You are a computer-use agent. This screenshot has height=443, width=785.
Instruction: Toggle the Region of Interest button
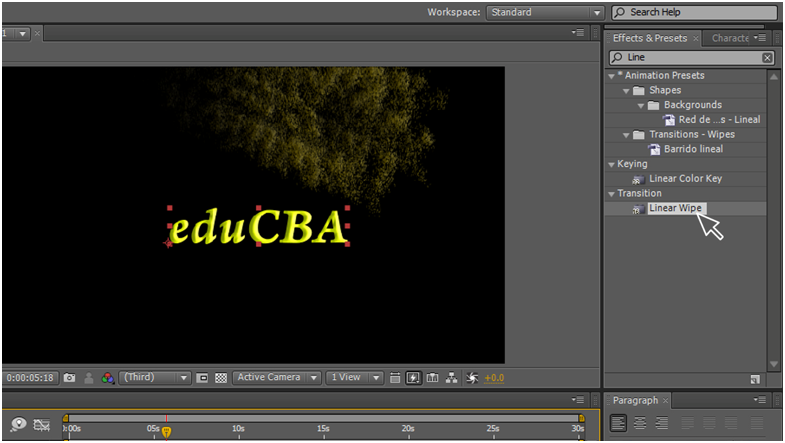pos(202,378)
